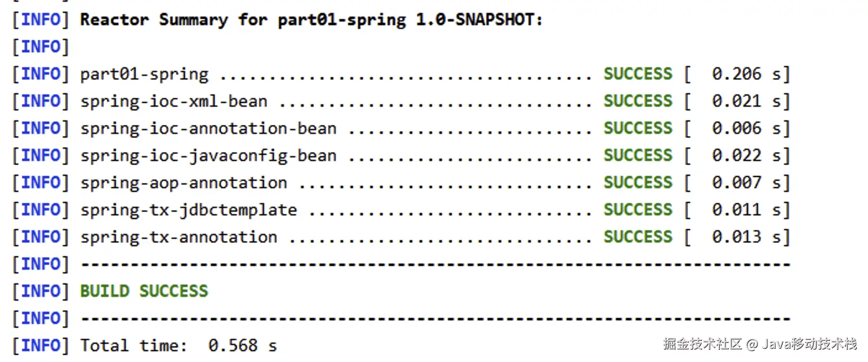Click the green BUILD SUCCESS text
Image resolution: width=868 pixels, height=362 pixels.
pos(144,291)
